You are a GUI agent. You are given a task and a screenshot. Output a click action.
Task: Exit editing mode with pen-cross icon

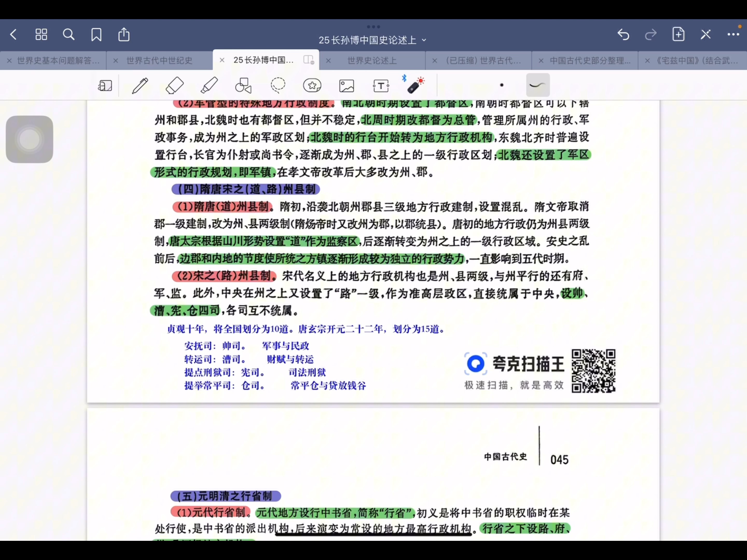pyautogui.click(x=706, y=34)
